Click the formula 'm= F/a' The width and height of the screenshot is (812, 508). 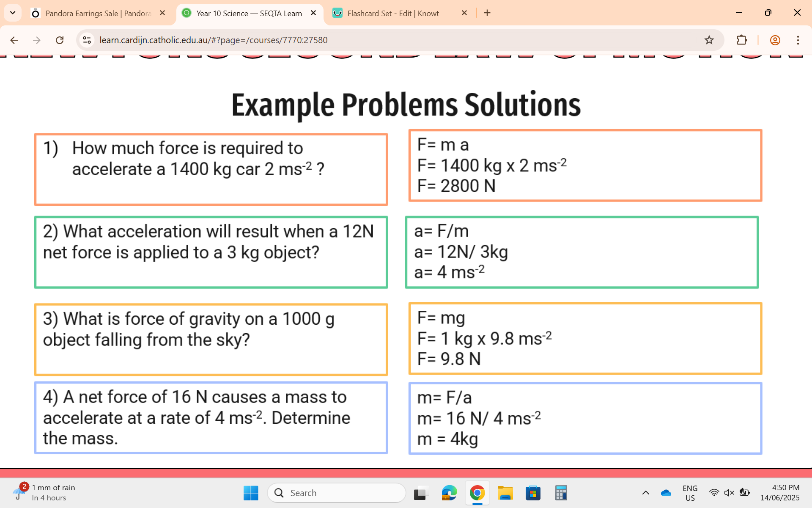pos(444,398)
